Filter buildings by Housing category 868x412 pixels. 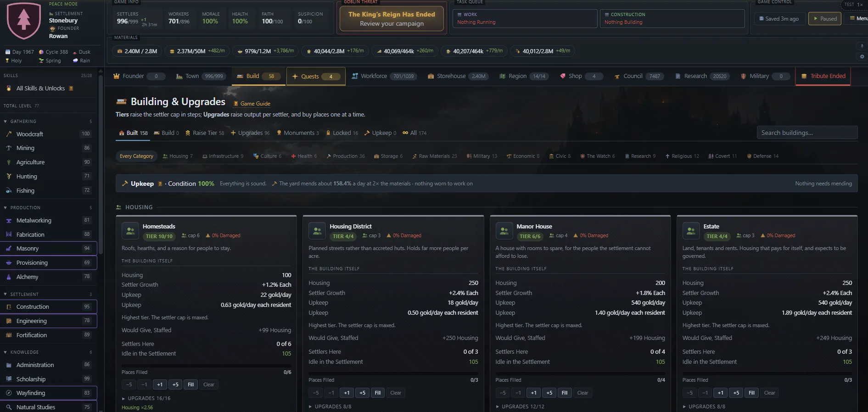click(x=178, y=156)
